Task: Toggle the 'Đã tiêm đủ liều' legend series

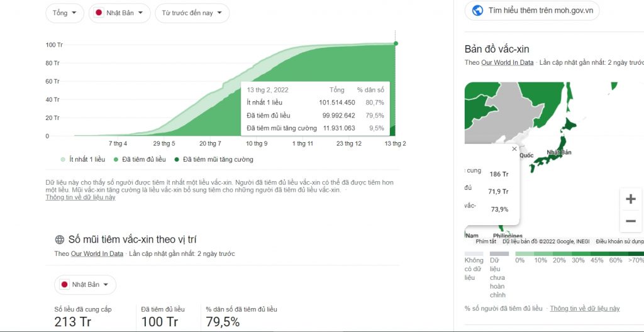Action: [x=140, y=160]
